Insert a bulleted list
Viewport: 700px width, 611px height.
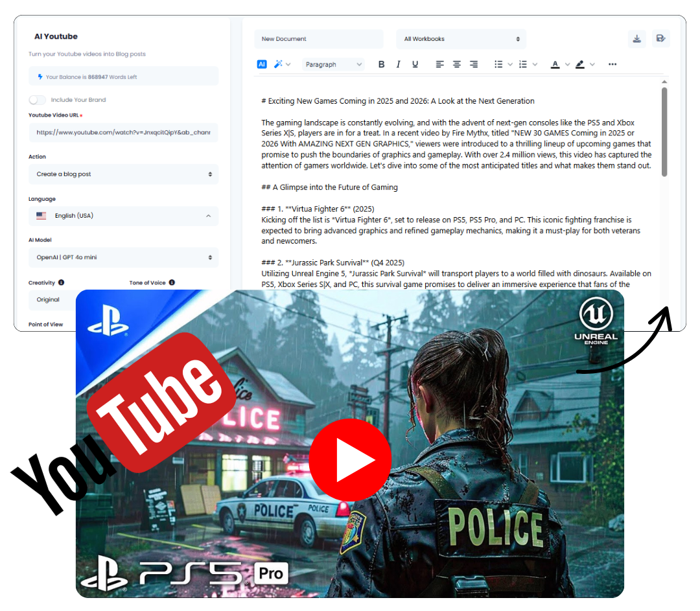coord(498,64)
